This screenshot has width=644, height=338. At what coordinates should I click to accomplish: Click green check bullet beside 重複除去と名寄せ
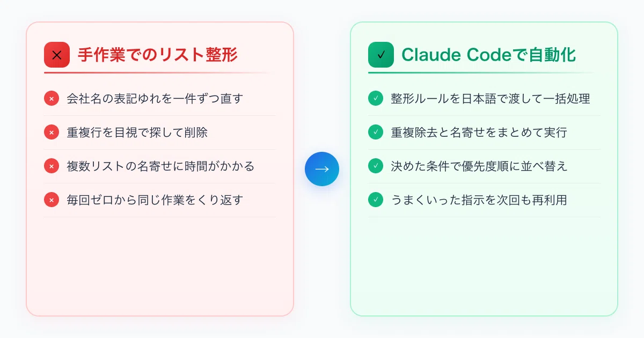tap(376, 133)
